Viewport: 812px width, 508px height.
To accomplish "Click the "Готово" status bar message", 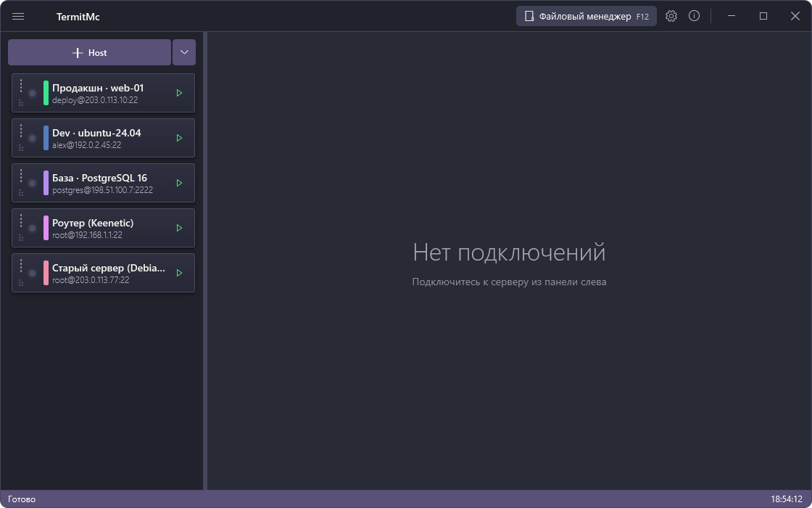I will click(22, 500).
